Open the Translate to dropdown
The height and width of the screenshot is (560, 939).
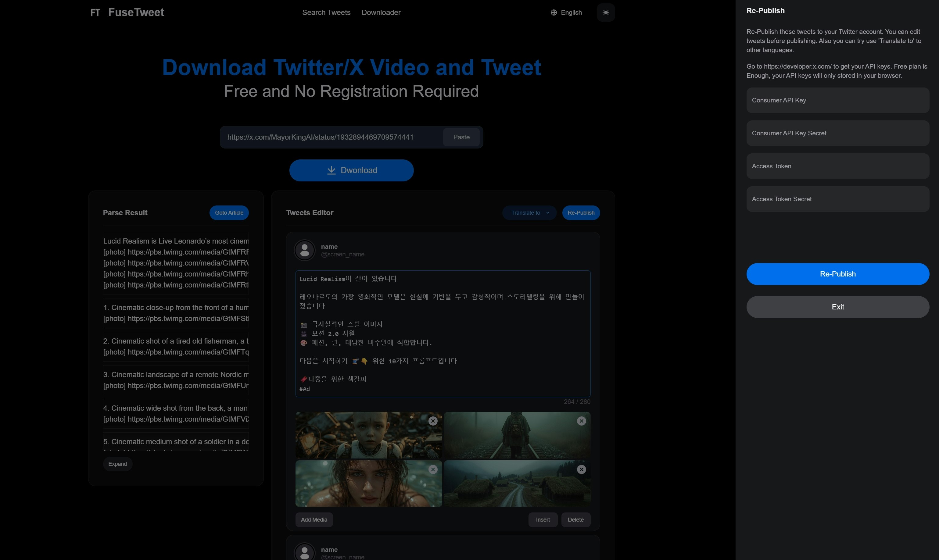point(529,212)
